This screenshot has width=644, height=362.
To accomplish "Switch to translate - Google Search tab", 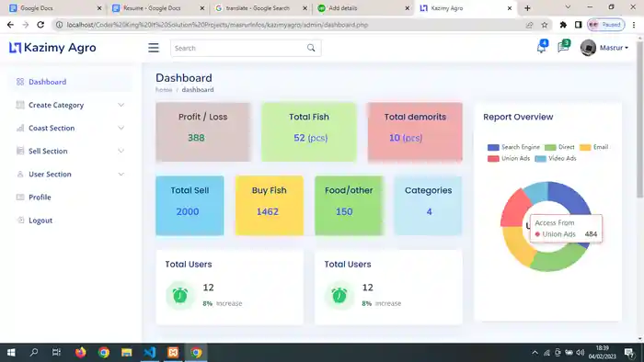I will point(260,8).
